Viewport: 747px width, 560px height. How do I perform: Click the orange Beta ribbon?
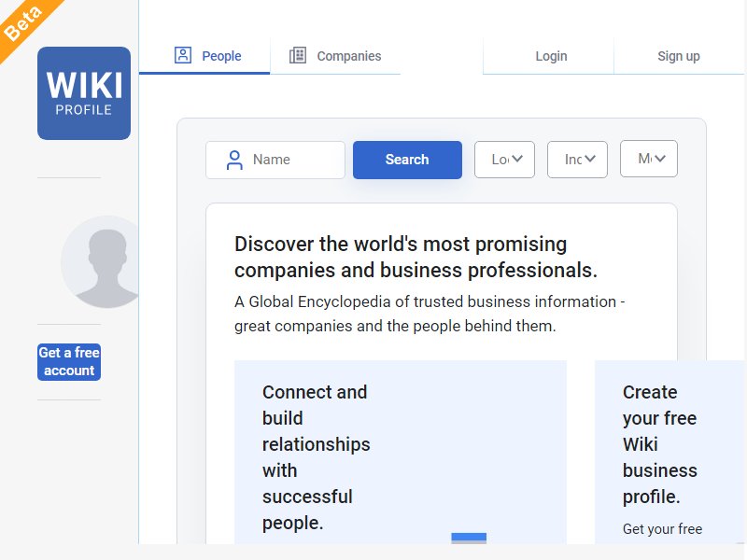[x=25, y=24]
